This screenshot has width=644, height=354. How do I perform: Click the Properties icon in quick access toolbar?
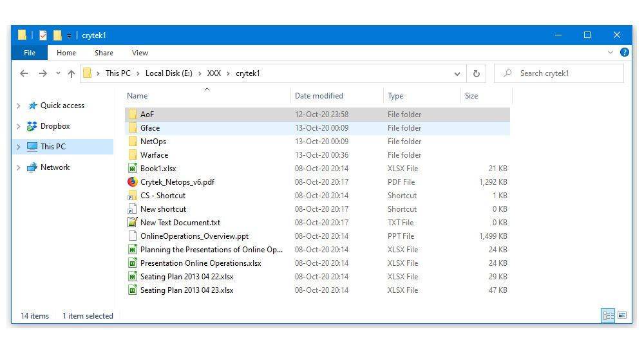click(43, 35)
